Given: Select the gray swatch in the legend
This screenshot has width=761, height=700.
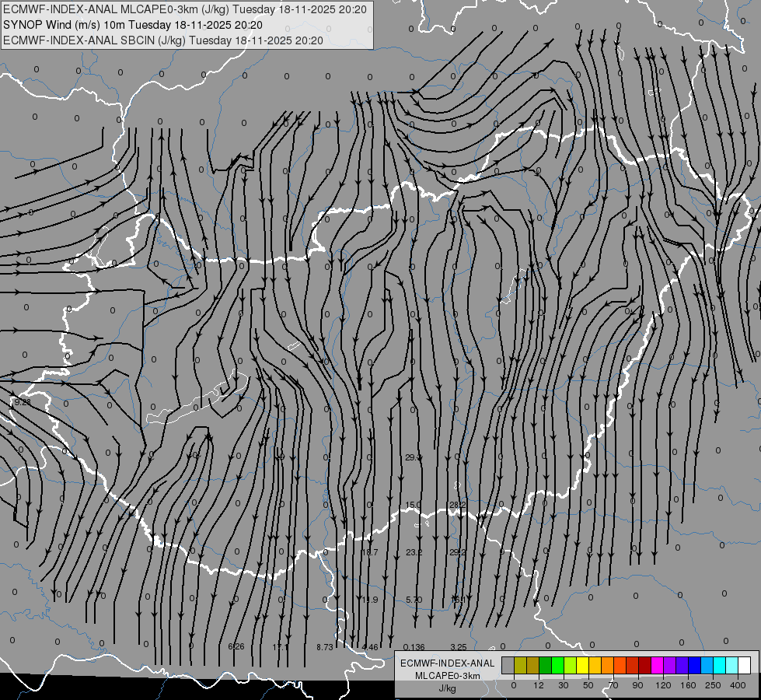Looking at the screenshot, I should coord(508,666).
